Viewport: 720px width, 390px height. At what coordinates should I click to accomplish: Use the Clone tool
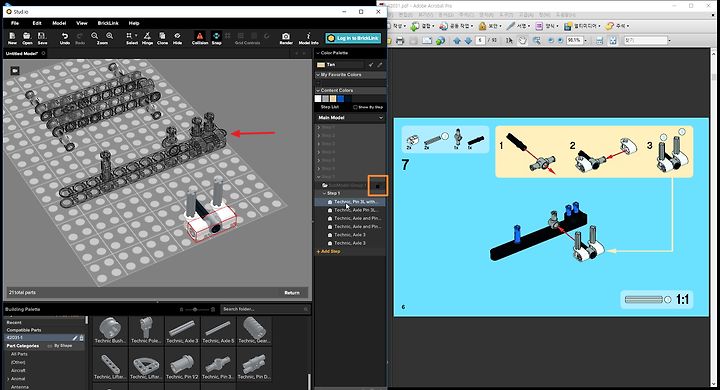163,38
